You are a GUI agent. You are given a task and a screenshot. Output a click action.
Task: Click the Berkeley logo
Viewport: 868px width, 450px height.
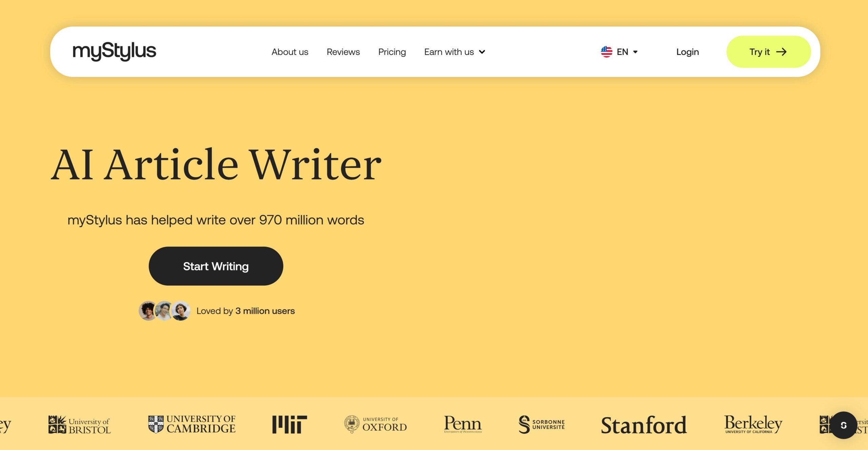[753, 424]
